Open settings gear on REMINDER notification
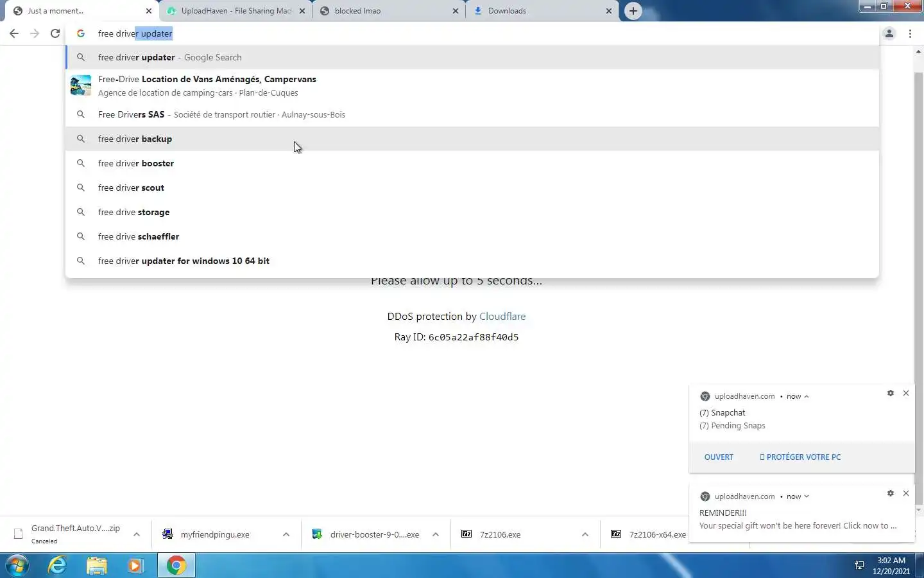924x578 pixels. (891, 493)
